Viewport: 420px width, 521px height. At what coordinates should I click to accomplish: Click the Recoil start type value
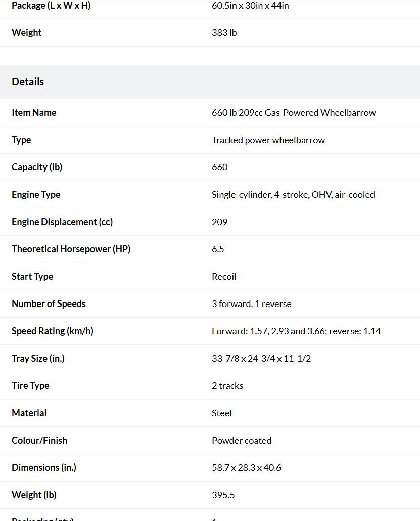[224, 277]
